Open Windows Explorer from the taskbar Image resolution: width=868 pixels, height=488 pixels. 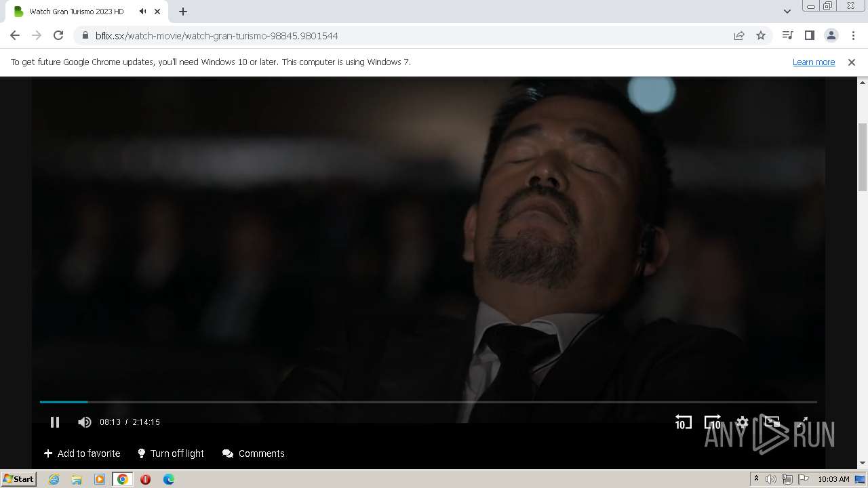pos(77,479)
